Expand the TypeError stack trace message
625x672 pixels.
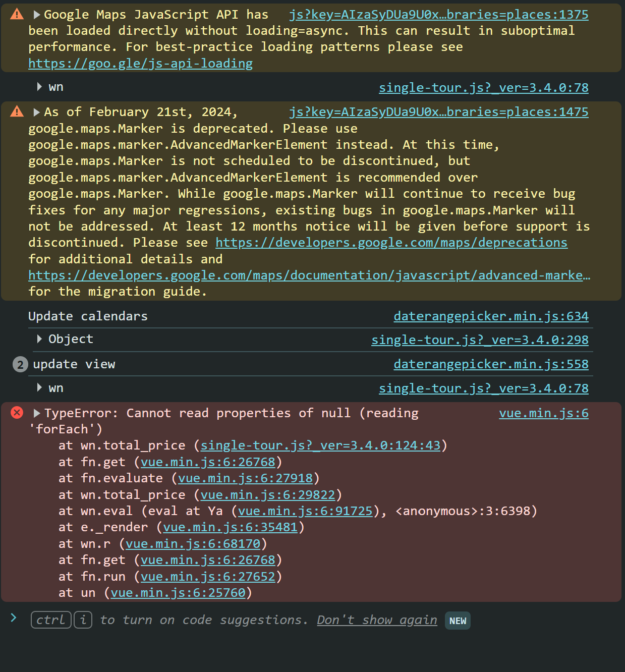click(36, 413)
